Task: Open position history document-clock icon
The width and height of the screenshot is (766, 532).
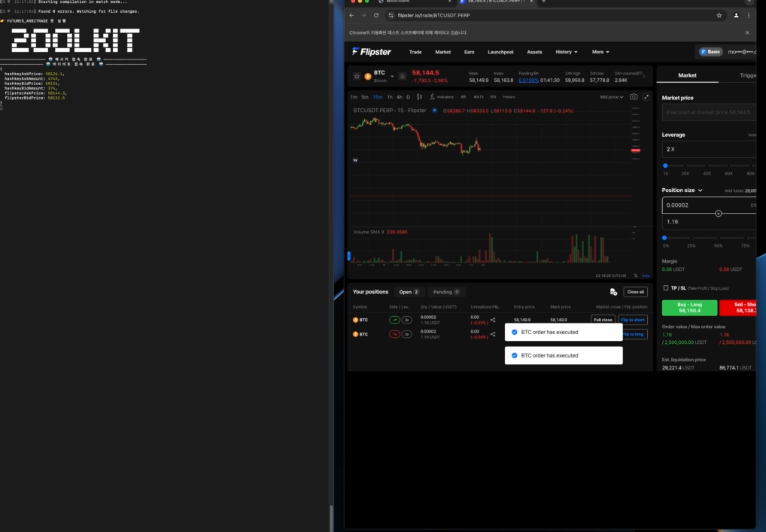Action: click(x=613, y=292)
